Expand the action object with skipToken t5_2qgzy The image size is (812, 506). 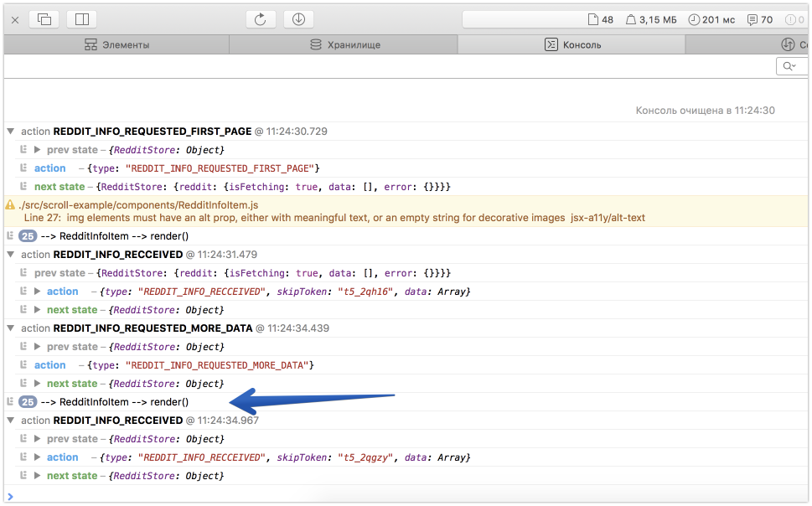(x=37, y=457)
